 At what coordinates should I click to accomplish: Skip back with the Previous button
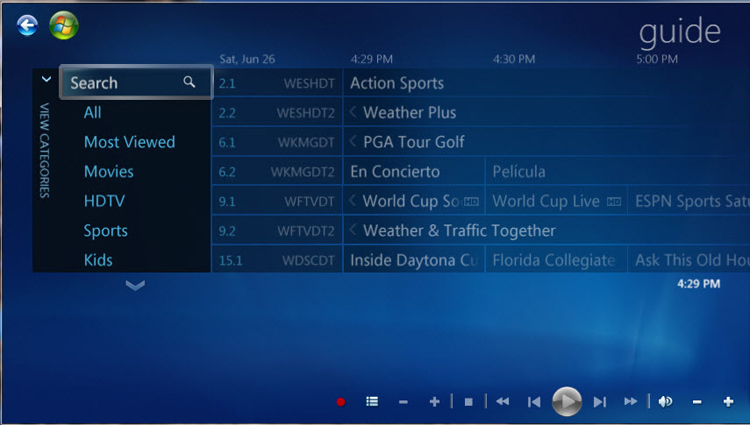(x=534, y=402)
